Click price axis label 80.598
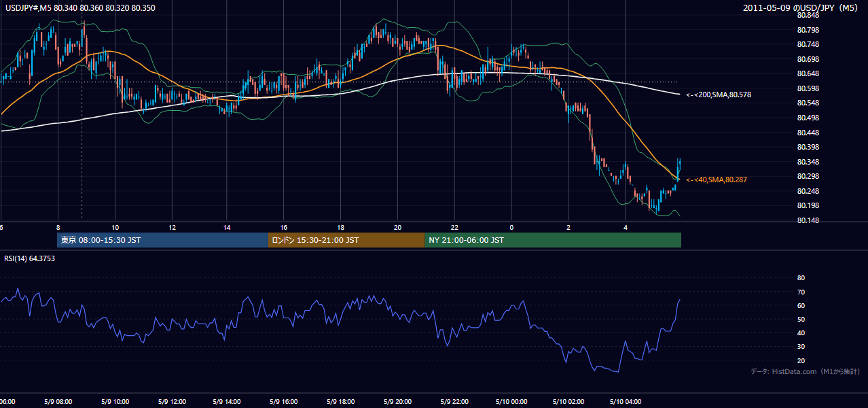This screenshot has height=408, width=868. coord(808,88)
